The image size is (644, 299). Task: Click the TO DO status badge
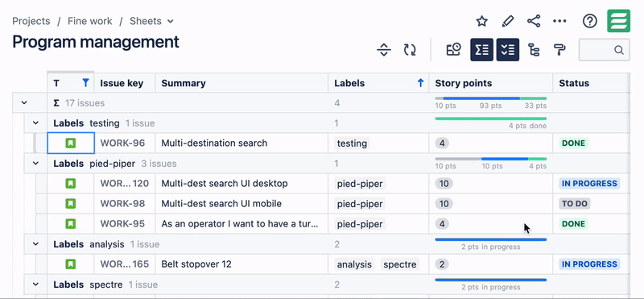(x=575, y=204)
